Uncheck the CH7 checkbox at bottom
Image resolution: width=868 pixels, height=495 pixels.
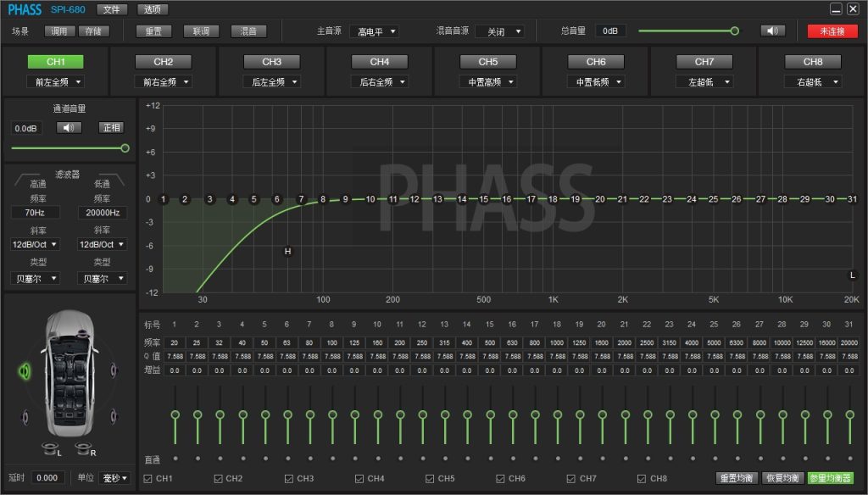pyautogui.click(x=571, y=479)
